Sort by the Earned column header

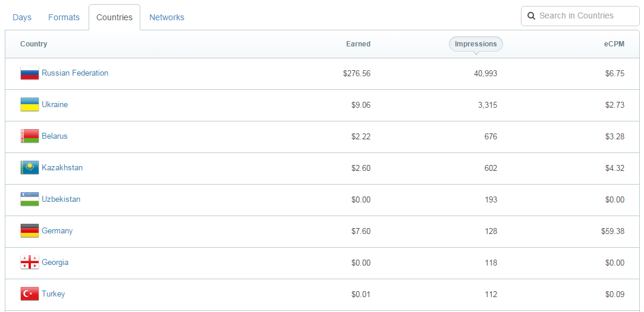358,44
